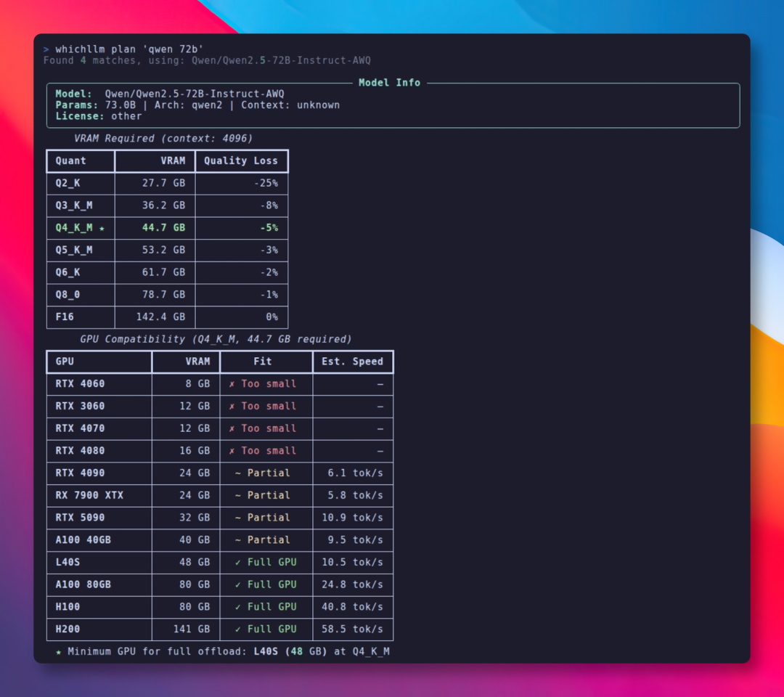
Task: Click the RTX 5090 GPU row label
Action: (x=80, y=518)
